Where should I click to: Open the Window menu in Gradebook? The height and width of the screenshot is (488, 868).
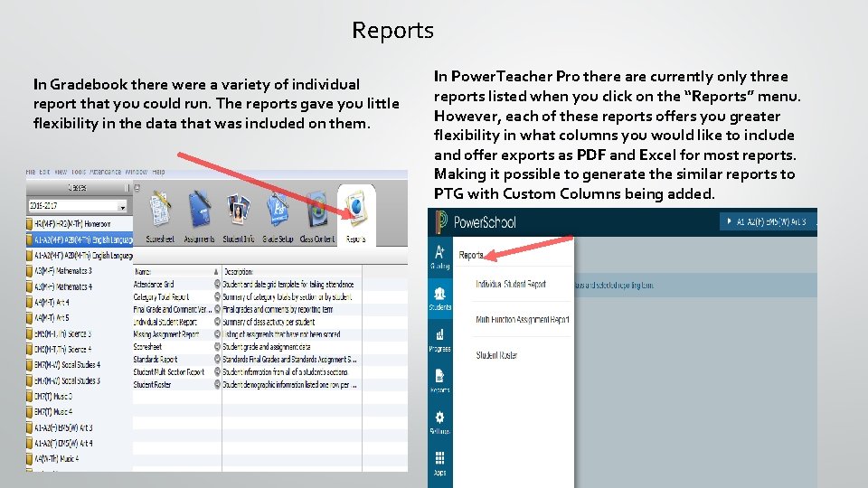(x=137, y=172)
